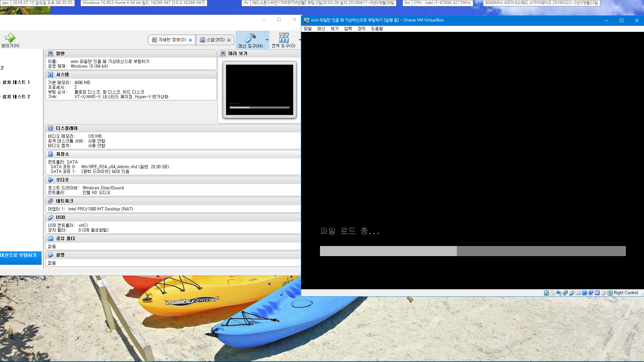Click 'Intel PRO/1000 MT Desktop (NAT)' adapter text
The height and width of the screenshot is (362, 644).
(x=101, y=209)
